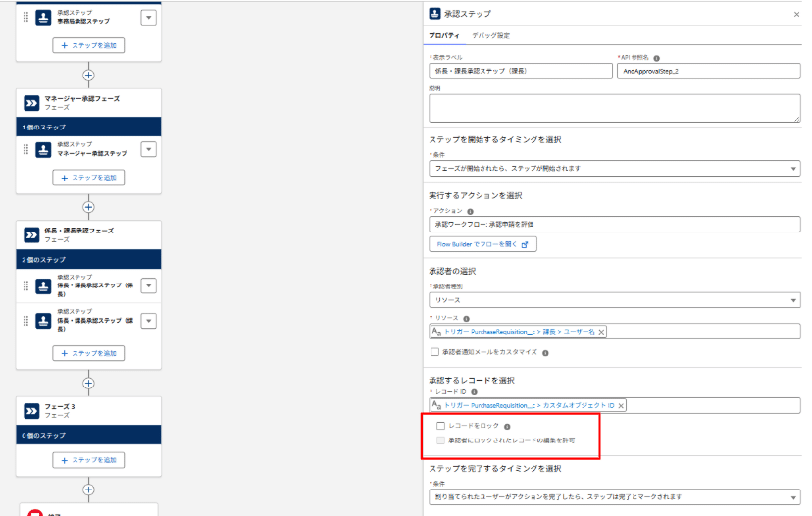Screen dimensions: 812x516
Task: Open 承認者種別 dropdown showing リソース
Action: [615, 300]
